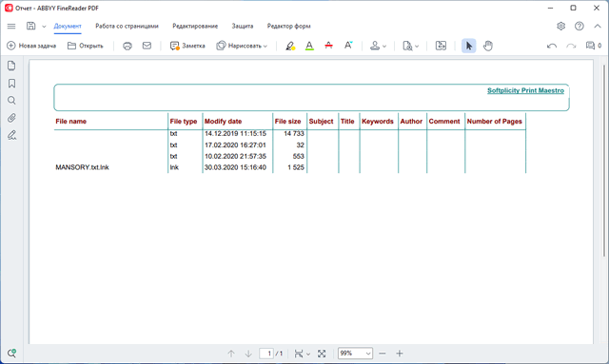Image resolution: width=609 pixels, height=364 pixels.
Task: Open the hamburger main menu
Action: (11, 26)
